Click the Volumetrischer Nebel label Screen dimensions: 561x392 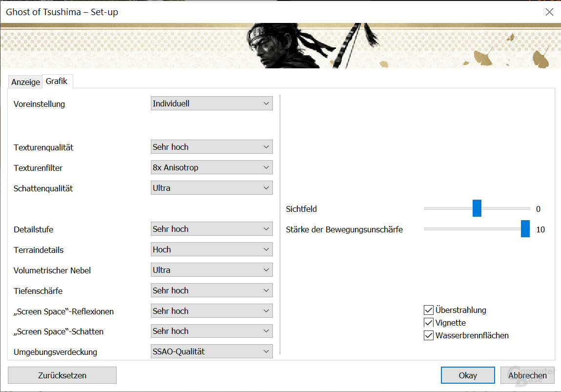pos(52,270)
